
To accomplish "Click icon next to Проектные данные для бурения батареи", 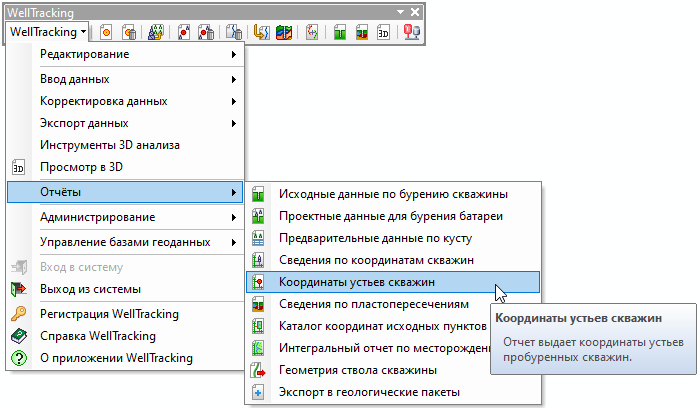I will pos(258,216).
